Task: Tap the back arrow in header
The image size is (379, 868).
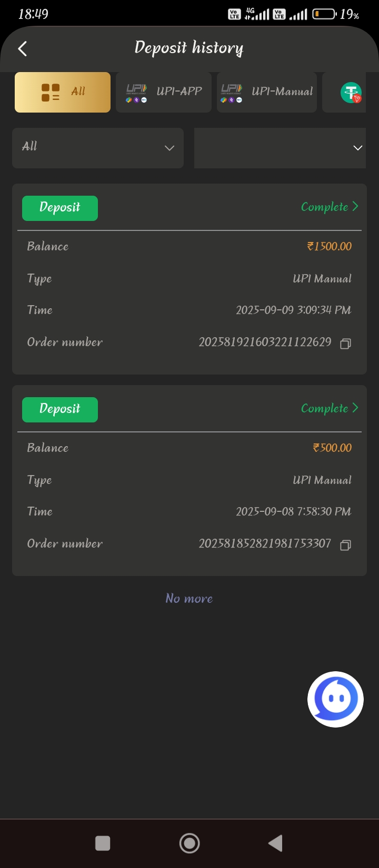Action: (x=23, y=49)
